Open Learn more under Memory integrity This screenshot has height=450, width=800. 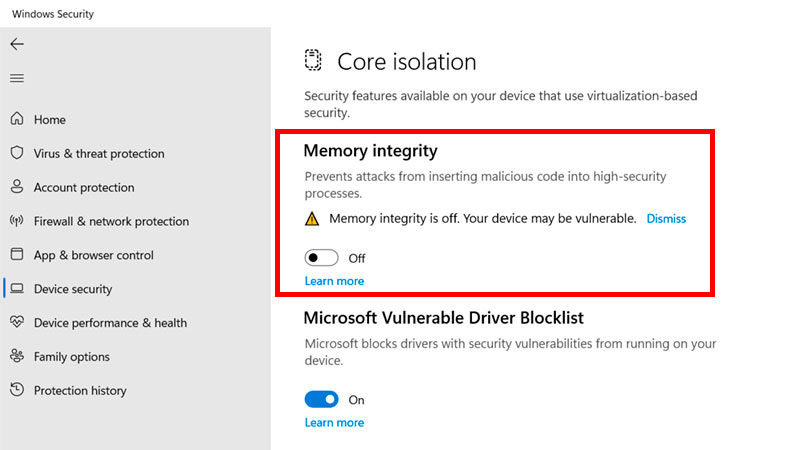pos(334,281)
